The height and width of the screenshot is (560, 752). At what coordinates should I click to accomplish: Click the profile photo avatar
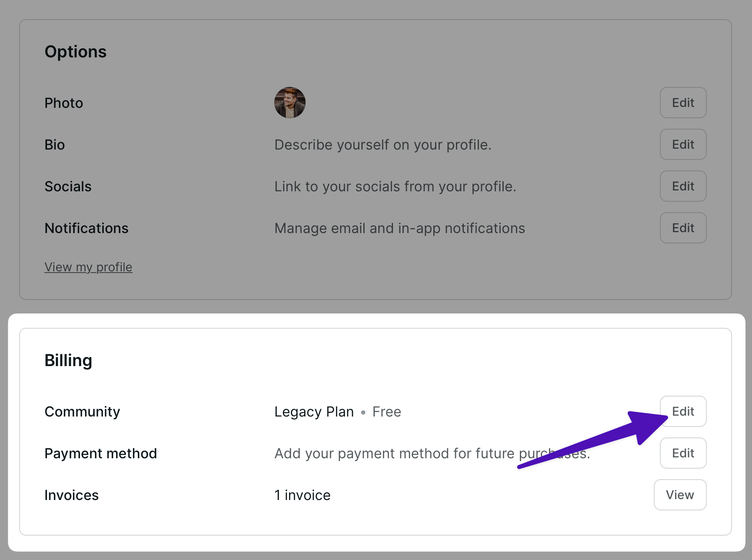[290, 103]
